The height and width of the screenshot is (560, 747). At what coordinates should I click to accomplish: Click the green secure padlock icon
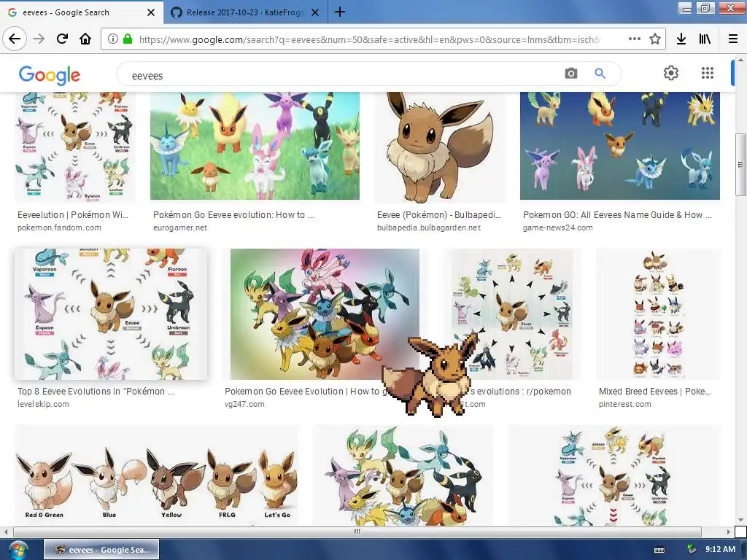pyautogui.click(x=127, y=39)
